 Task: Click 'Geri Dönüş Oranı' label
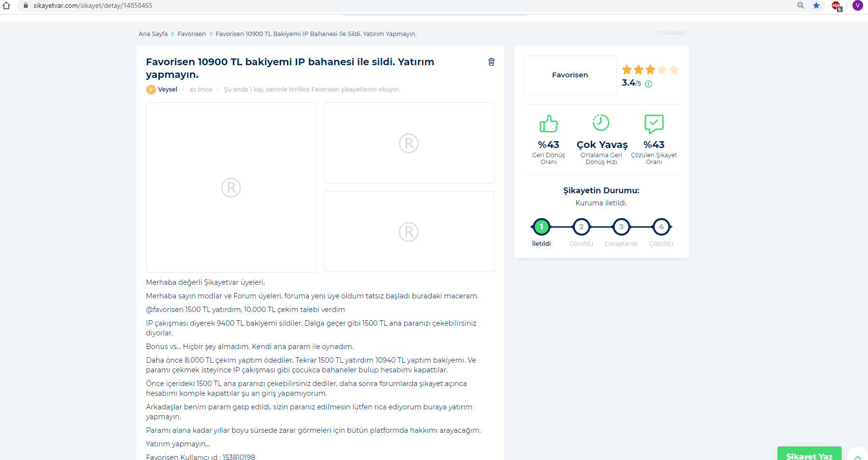(548, 159)
